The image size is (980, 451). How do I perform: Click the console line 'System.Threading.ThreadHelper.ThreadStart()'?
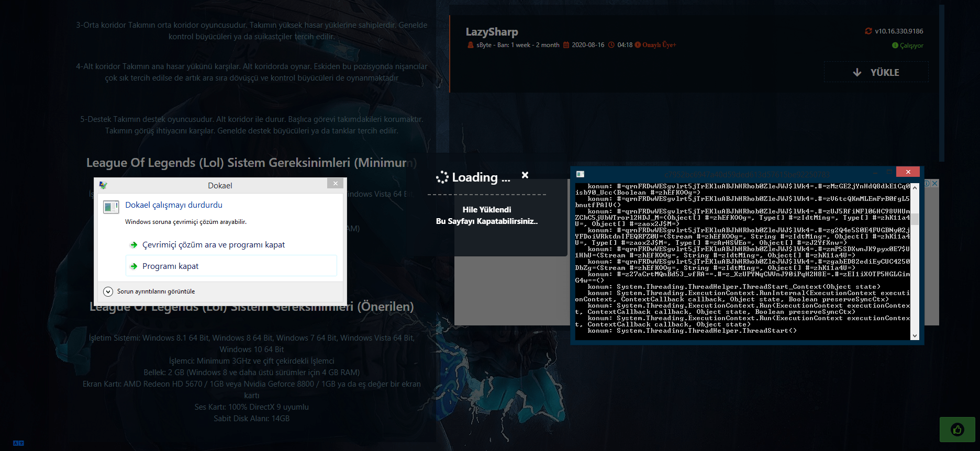click(707, 331)
